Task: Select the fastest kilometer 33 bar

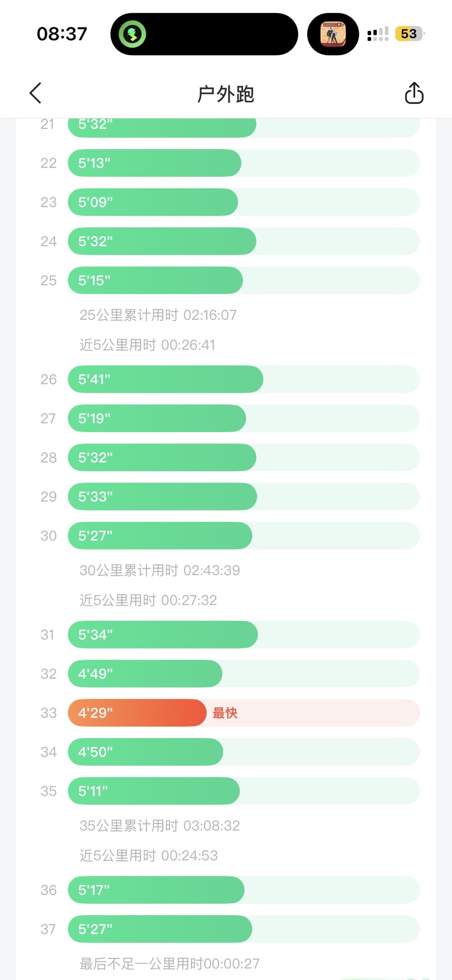Action: pos(137,712)
